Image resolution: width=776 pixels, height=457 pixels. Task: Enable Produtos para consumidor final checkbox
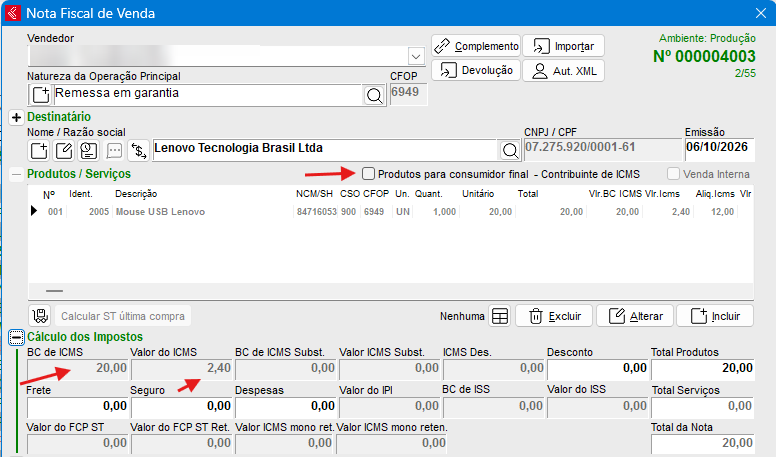click(368, 174)
